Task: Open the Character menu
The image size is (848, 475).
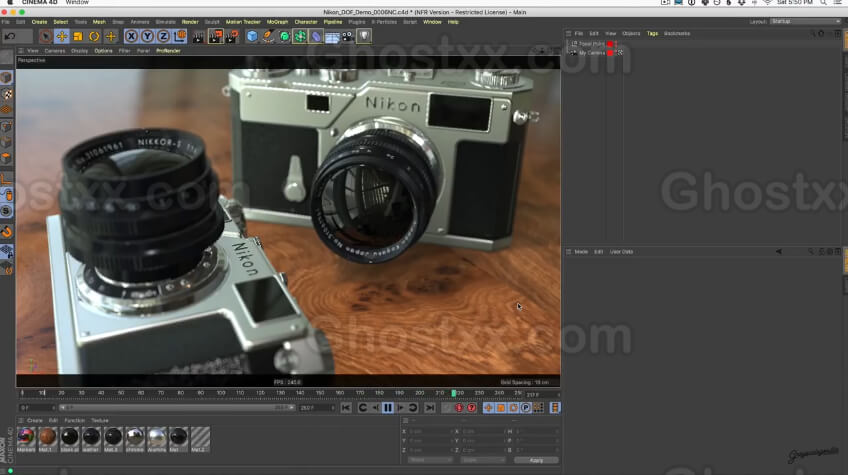Action: 306,22
